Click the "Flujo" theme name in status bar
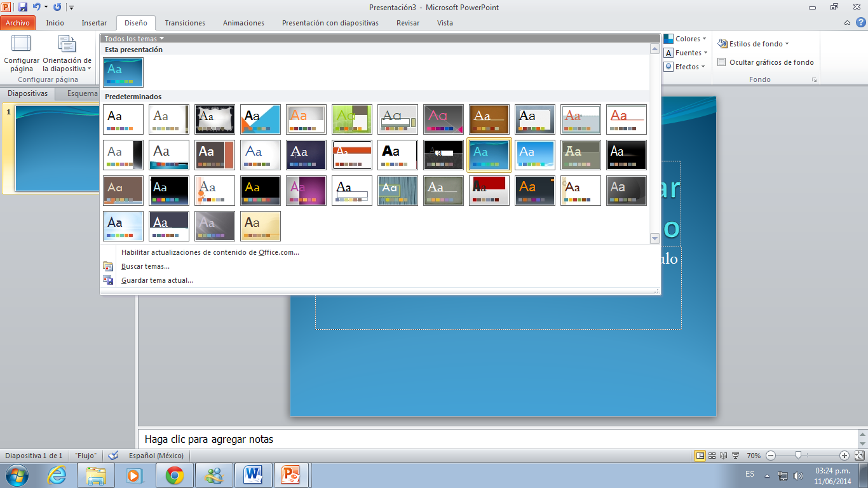Screen dimensions: 868x488 tap(86, 456)
